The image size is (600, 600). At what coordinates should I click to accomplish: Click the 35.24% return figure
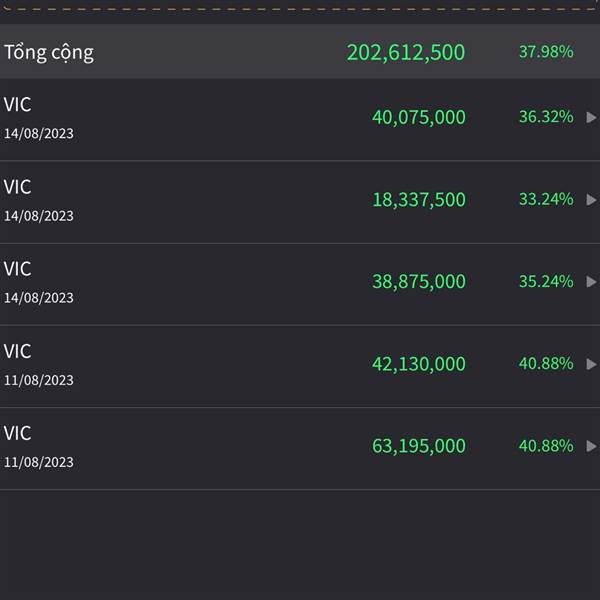coord(546,281)
